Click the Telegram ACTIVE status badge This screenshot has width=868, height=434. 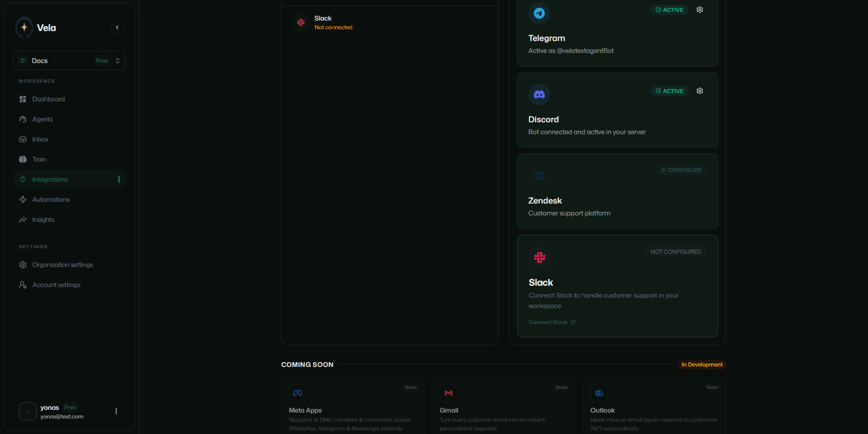click(x=669, y=10)
